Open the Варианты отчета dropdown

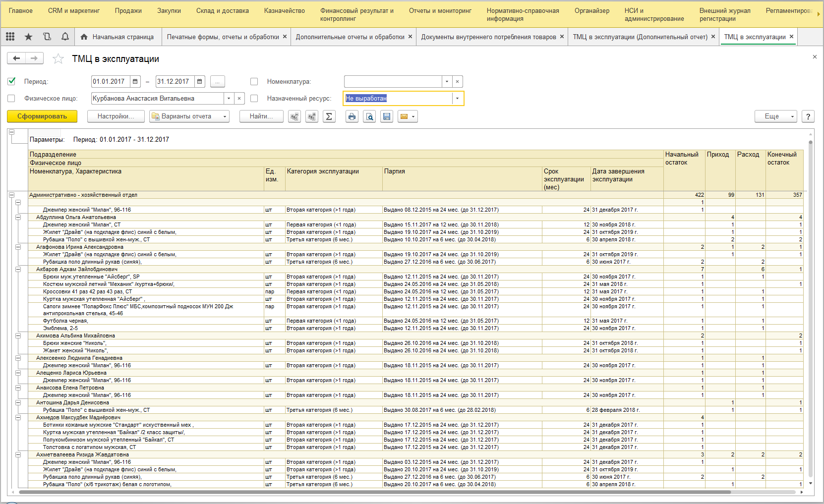tap(189, 116)
